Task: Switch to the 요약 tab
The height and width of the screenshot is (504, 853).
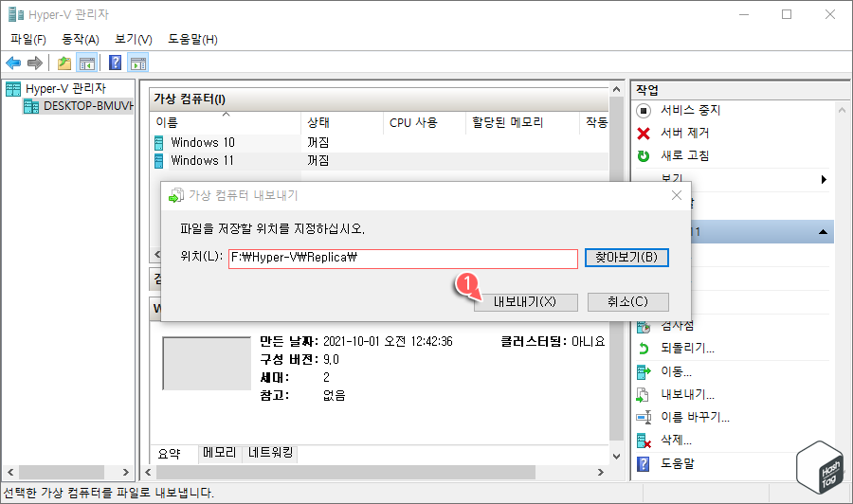Action: coord(170,454)
